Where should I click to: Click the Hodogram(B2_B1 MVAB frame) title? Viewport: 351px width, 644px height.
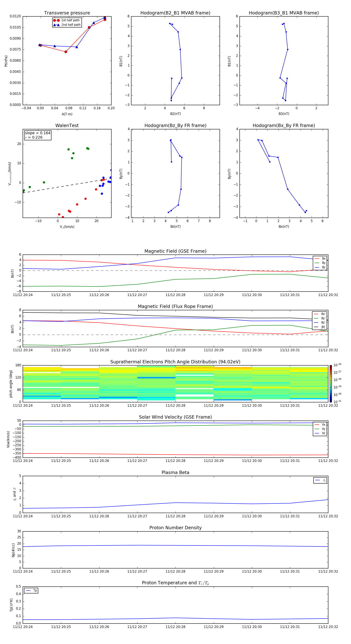pyautogui.click(x=175, y=13)
